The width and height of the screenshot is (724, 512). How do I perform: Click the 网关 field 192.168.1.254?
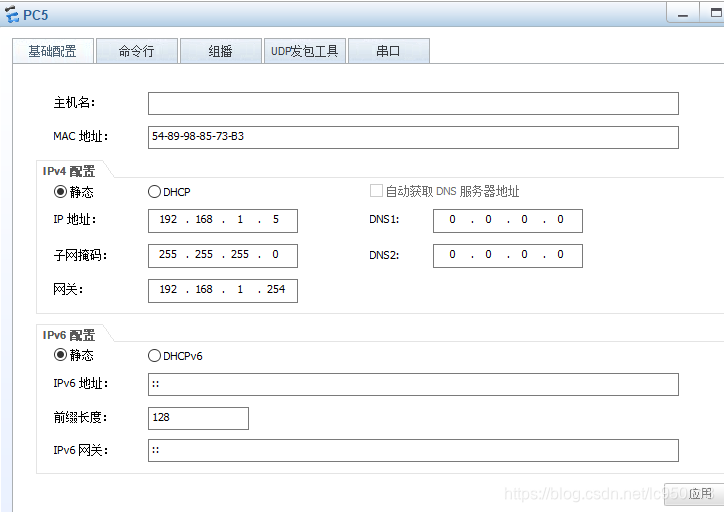coord(223,291)
